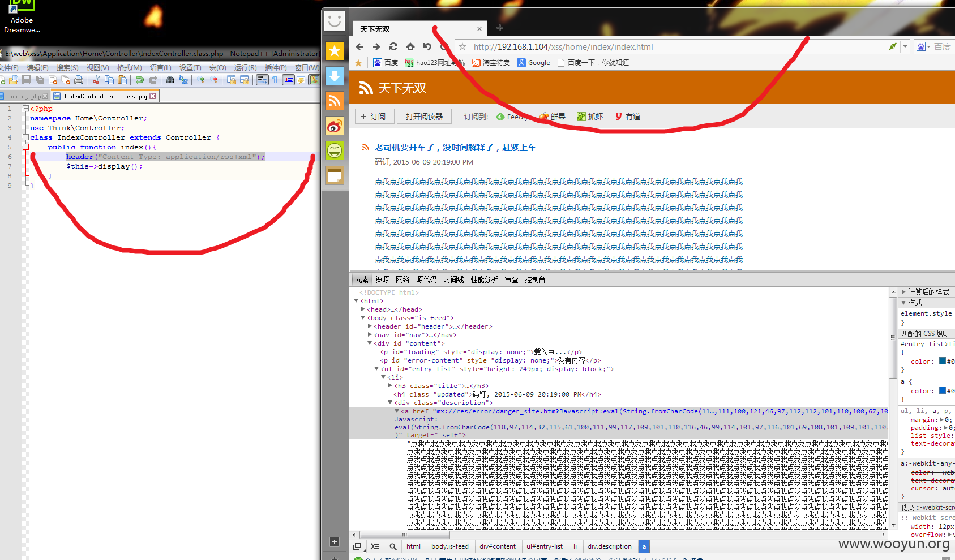Collapse the div id=content node
Viewport: 955px width, 560px height.
[x=370, y=343]
